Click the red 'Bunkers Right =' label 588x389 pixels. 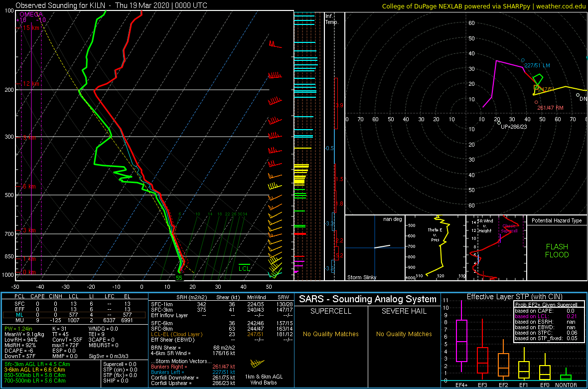169,367
